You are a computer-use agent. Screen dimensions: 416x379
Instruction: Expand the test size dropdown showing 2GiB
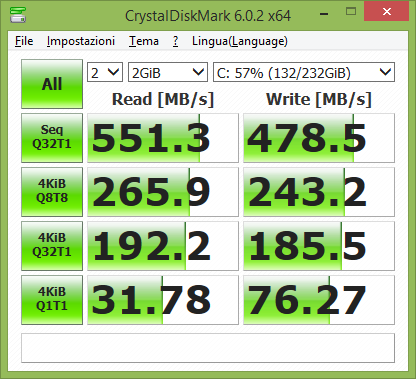pyautogui.click(x=168, y=72)
